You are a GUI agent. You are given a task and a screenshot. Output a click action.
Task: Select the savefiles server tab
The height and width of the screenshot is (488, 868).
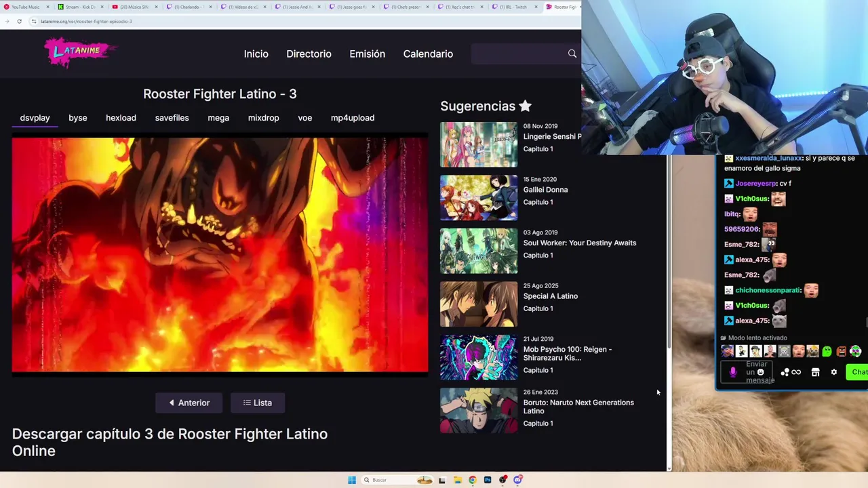(172, 118)
